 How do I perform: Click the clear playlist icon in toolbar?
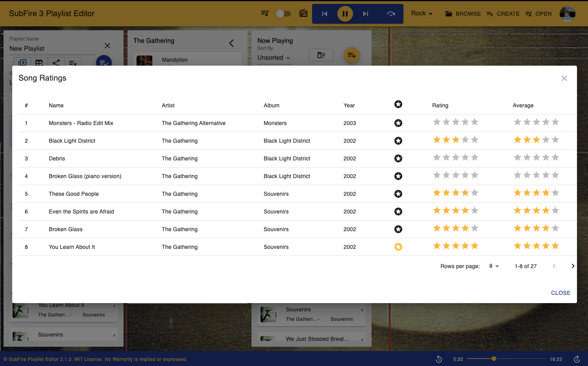pyautogui.click(x=73, y=62)
